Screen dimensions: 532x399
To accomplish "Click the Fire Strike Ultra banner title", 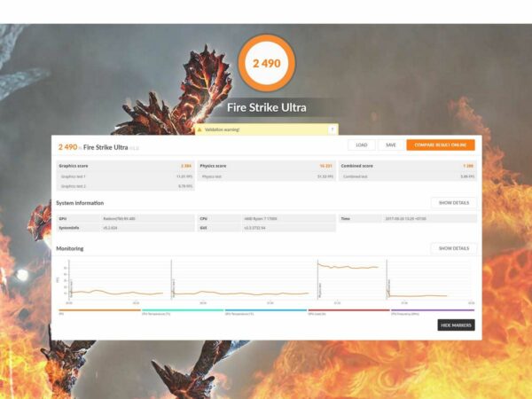I will 267,107.
